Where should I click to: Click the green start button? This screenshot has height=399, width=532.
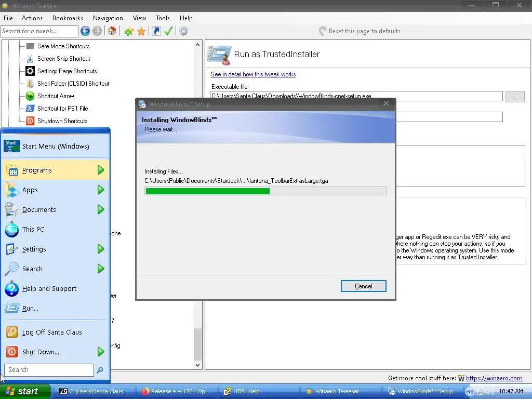click(x=25, y=392)
